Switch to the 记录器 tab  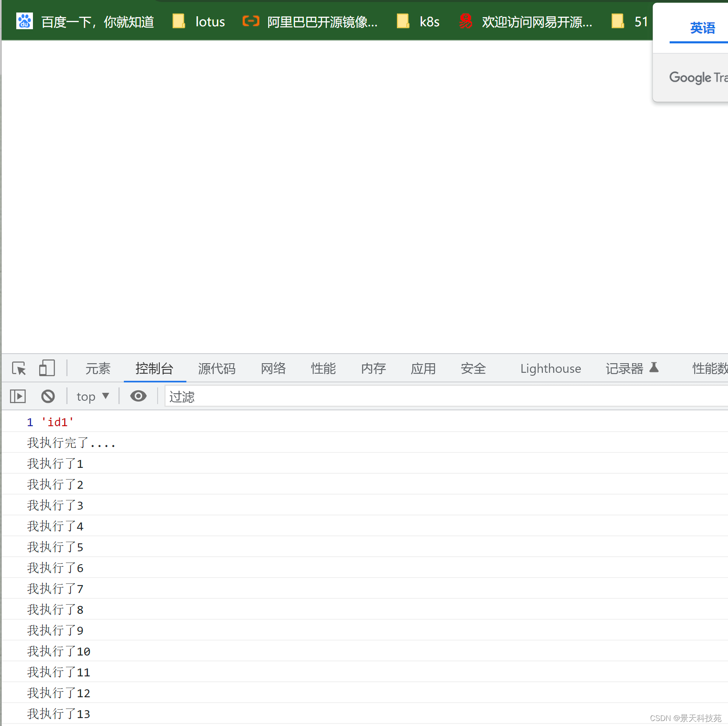[x=632, y=369]
